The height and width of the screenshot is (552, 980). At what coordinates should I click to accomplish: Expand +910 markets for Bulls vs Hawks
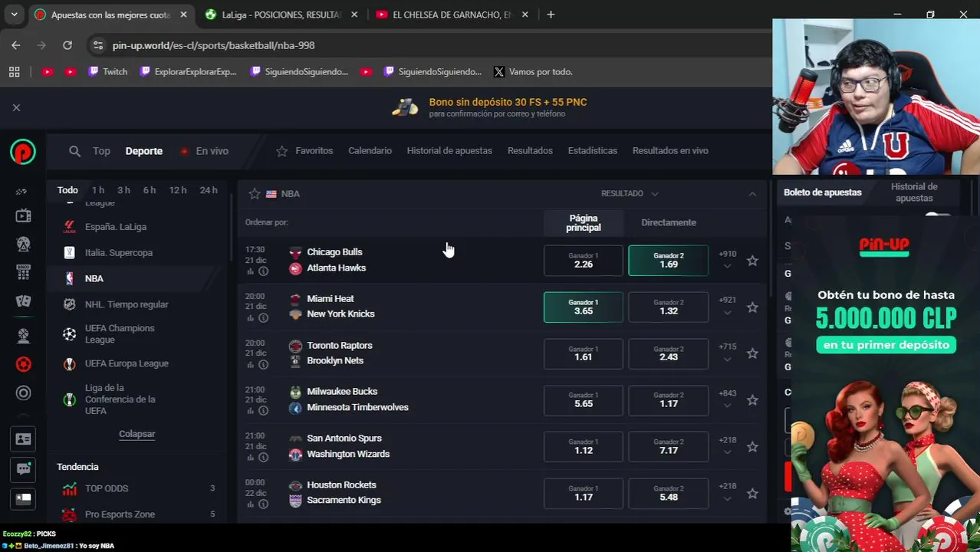[x=727, y=260]
